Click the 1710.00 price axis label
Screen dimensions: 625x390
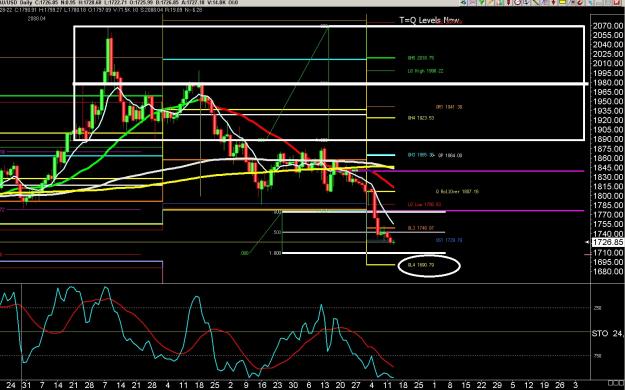pos(608,252)
